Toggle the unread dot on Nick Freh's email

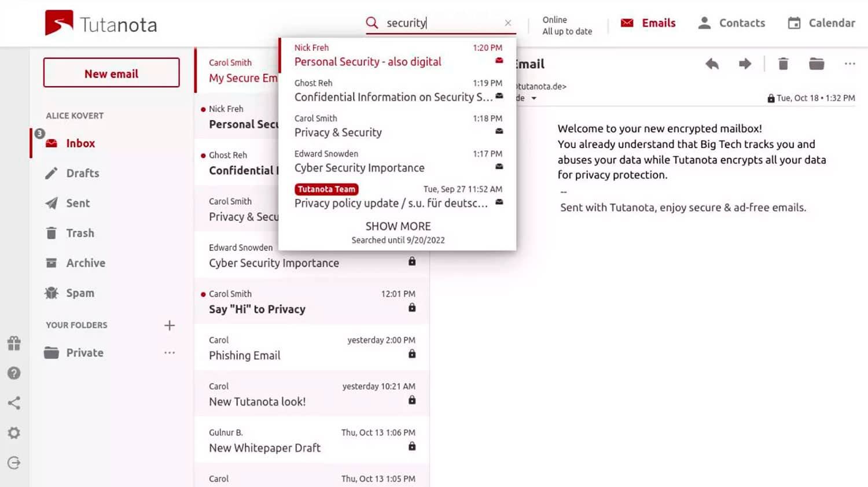pyautogui.click(x=203, y=109)
